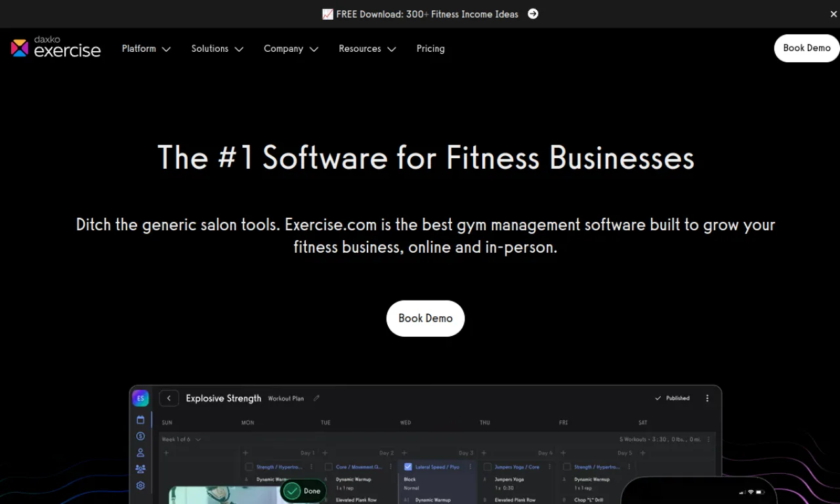Check the Core / Movement workout checkbox
The image size is (840, 504).
pyautogui.click(x=329, y=467)
